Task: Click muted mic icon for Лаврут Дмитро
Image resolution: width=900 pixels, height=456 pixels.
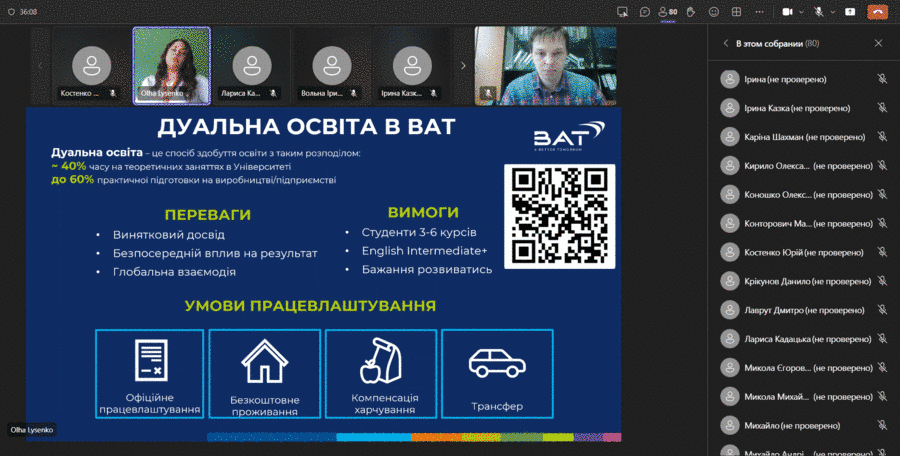Action: tap(882, 310)
